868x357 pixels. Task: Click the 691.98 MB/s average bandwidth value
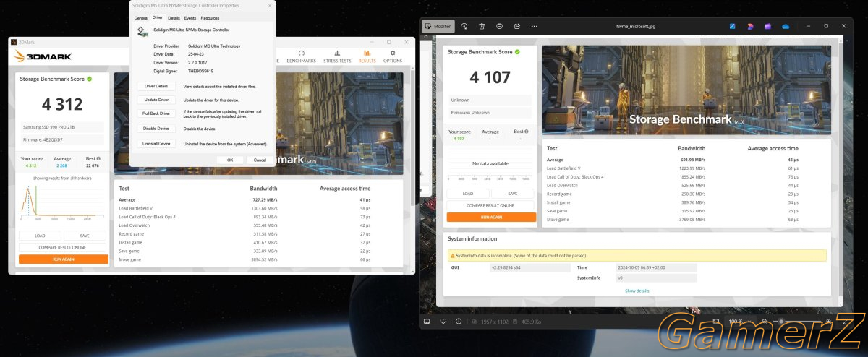[692, 159]
